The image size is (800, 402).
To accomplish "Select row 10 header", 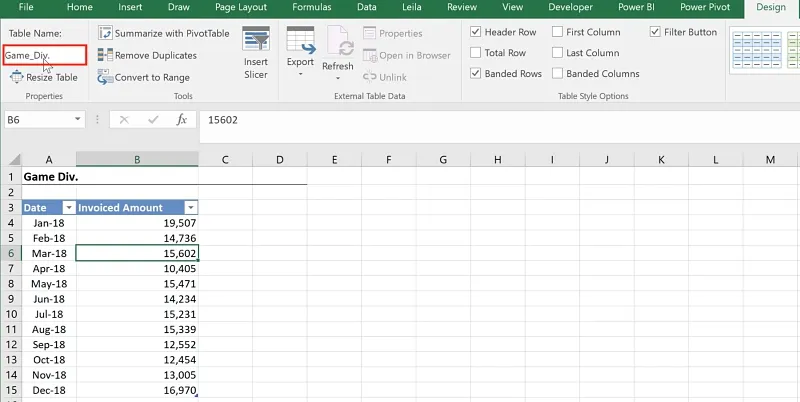I will pyautogui.click(x=10, y=329).
